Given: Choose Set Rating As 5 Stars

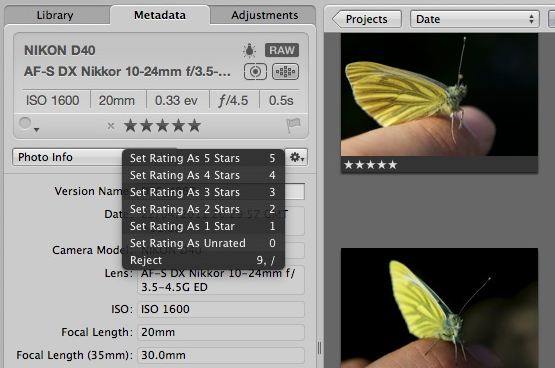Looking at the screenshot, I should (x=203, y=158).
